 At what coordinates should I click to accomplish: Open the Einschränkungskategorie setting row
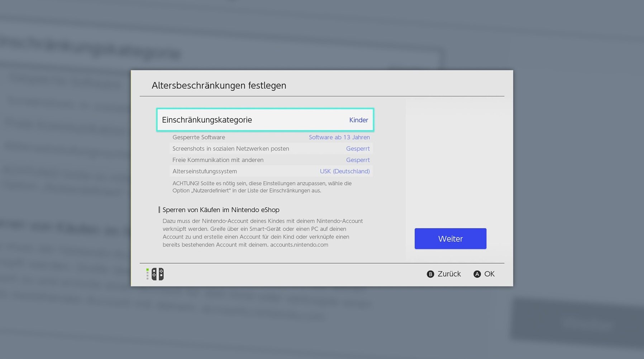tap(264, 120)
